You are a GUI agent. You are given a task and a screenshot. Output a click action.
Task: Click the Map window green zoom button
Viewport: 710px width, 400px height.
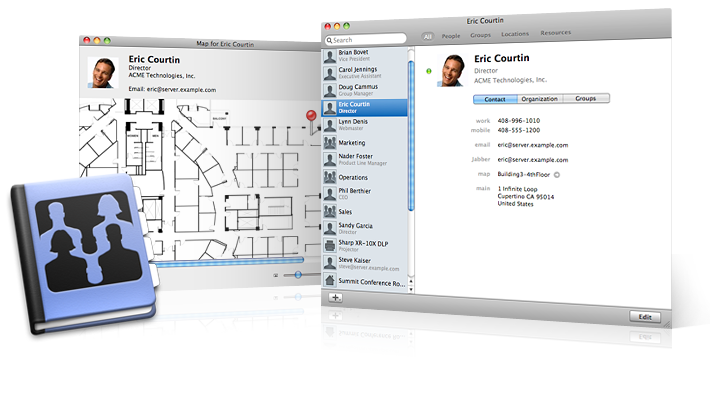[x=107, y=41]
